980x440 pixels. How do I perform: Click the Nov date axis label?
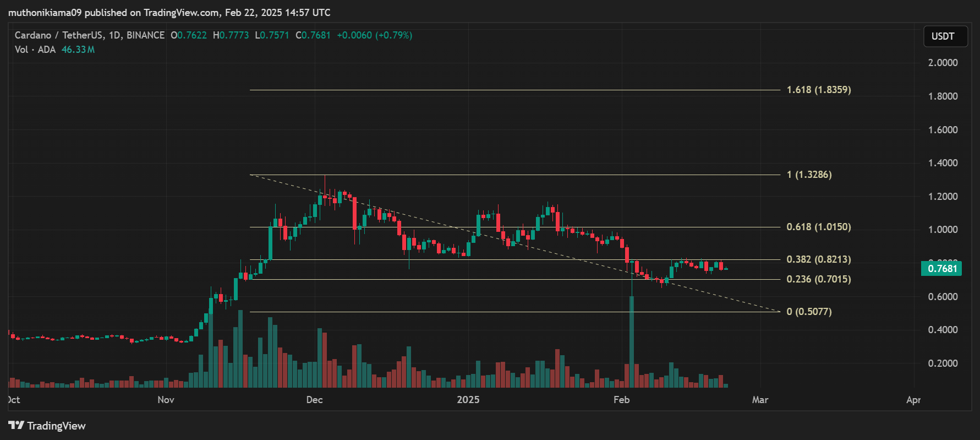(x=166, y=400)
